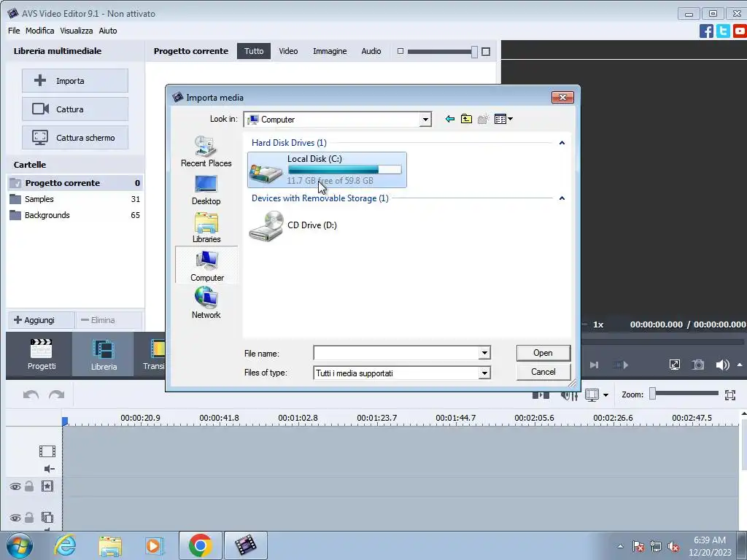The width and height of the screenshot is (747, 560).
Task: Click timeline playhead marker
Action: (65, 421)
